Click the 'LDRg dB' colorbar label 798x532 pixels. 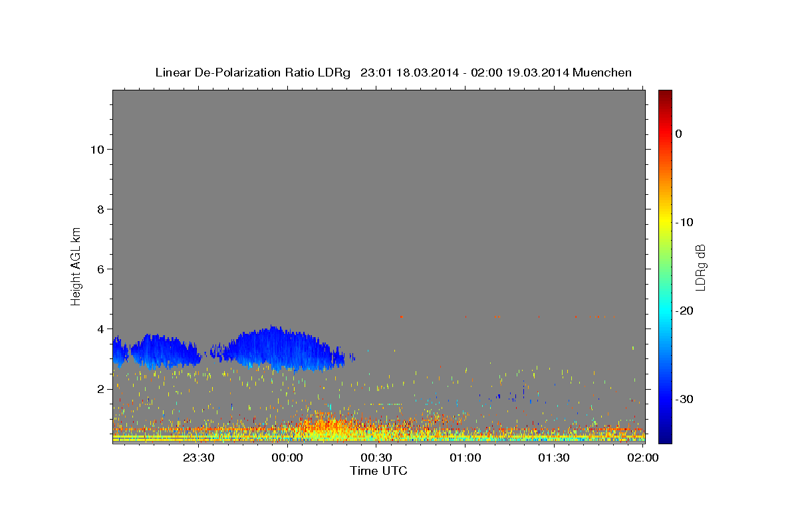pyautogui.click(x=700, y=267)
